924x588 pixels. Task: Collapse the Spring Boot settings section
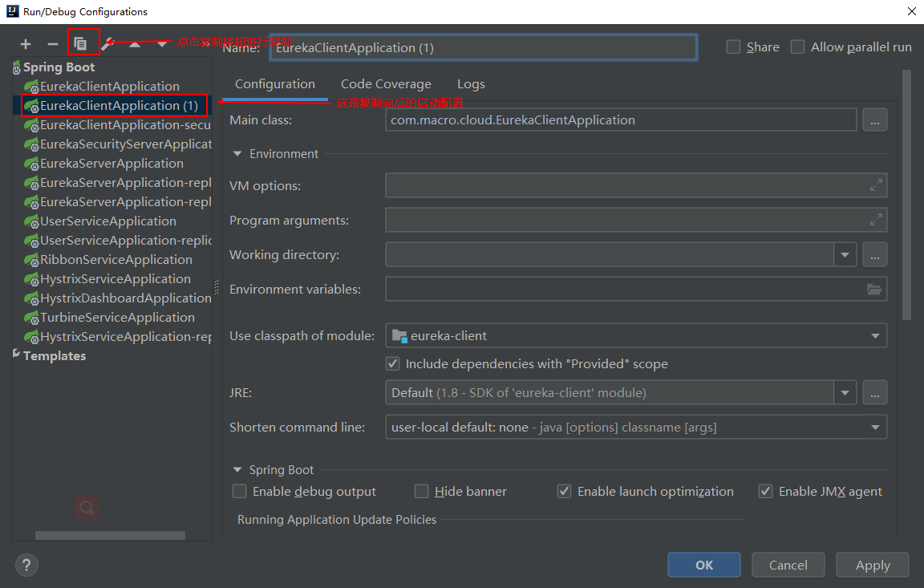[x=237, y=470]
